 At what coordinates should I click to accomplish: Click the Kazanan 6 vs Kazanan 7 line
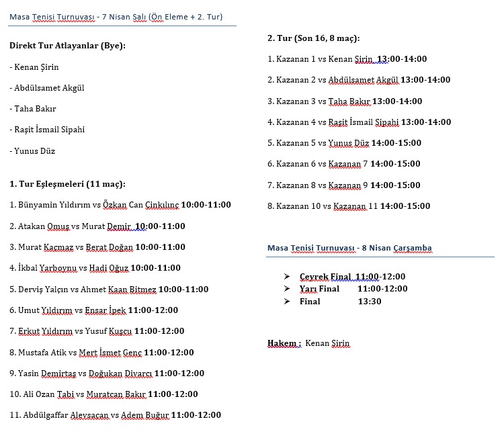343,164
